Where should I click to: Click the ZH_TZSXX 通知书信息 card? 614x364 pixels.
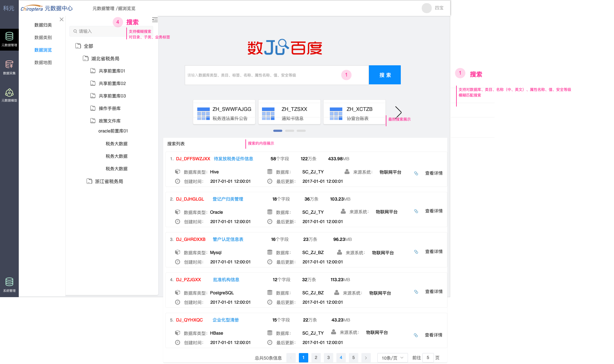[289, 112]
